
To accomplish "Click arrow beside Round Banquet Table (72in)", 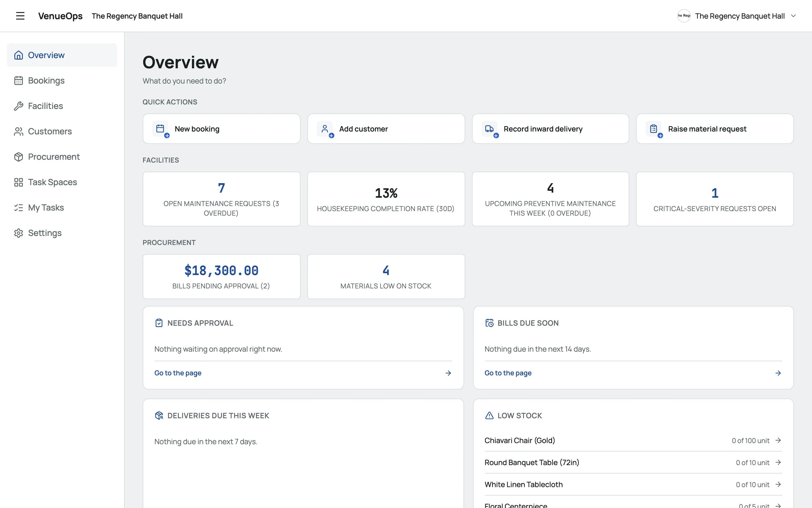I will tap(778, 462).
